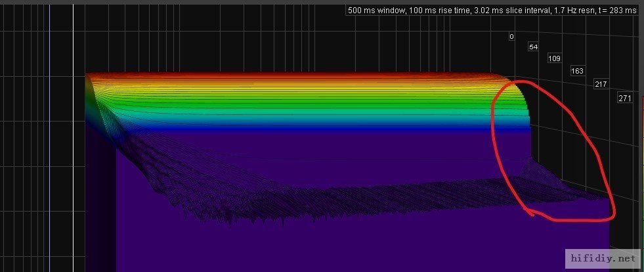
Task: Click the waterfall settings info text at top
Action: point(491,11)
